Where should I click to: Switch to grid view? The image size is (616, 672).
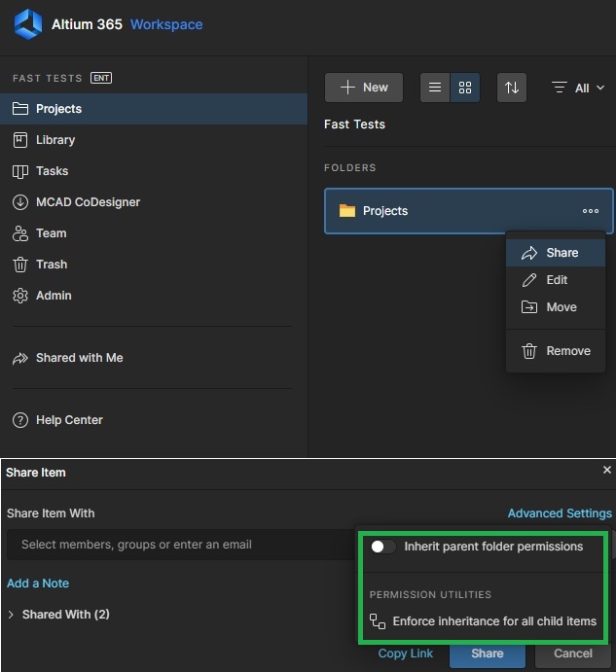465,88
